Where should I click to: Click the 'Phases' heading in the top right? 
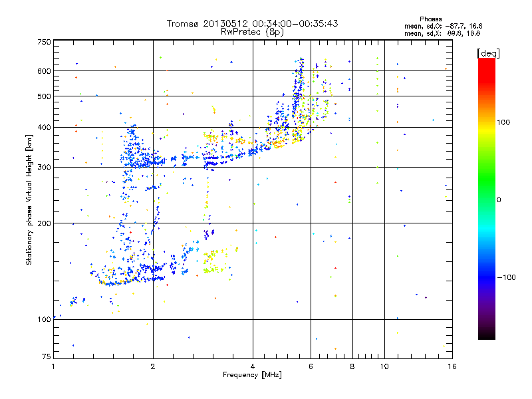(430, 19)
